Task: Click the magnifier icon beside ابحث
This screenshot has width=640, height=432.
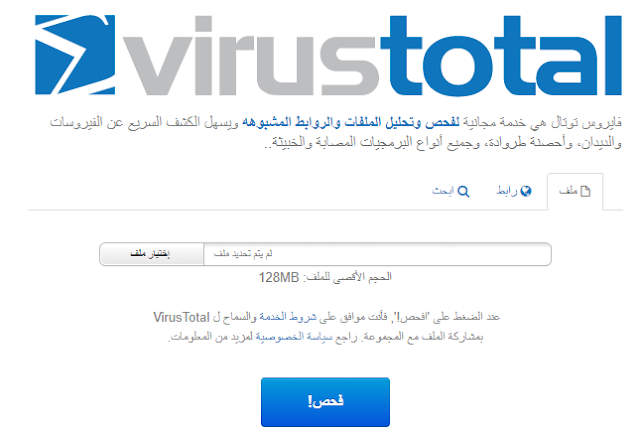Action: pos(463,192)
